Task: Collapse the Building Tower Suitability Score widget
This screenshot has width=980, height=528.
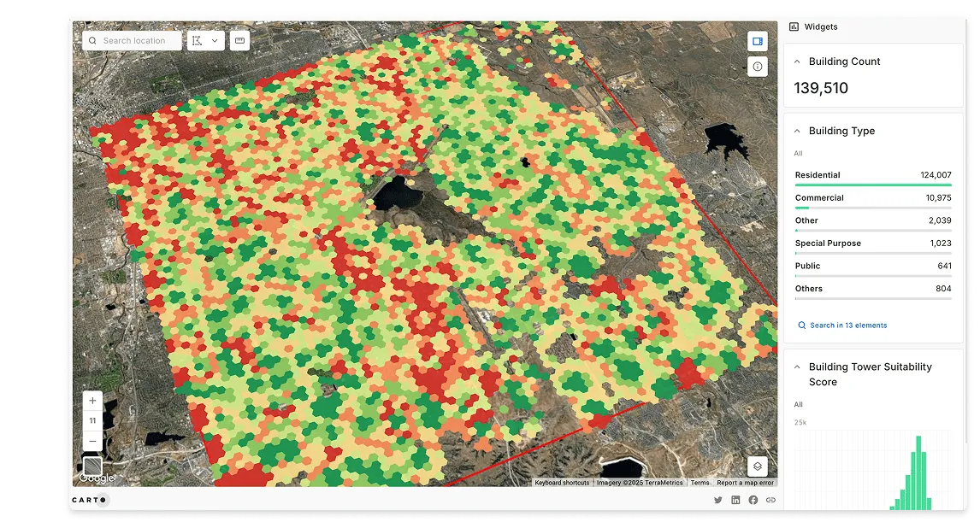Action: coord(798,367)
